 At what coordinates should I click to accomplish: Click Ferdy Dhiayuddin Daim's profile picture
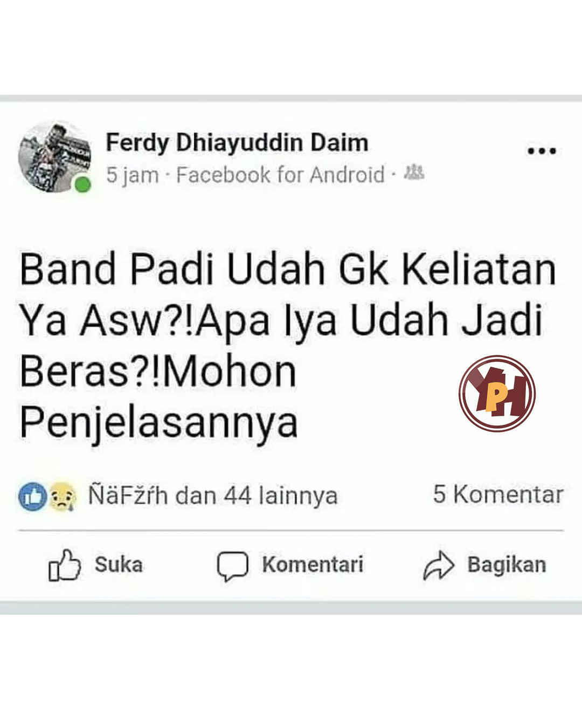point(54,157)
